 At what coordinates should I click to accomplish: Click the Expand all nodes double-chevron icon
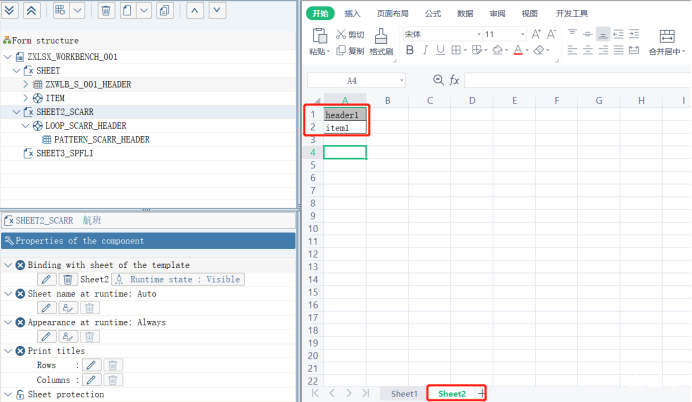coord(9,10)
